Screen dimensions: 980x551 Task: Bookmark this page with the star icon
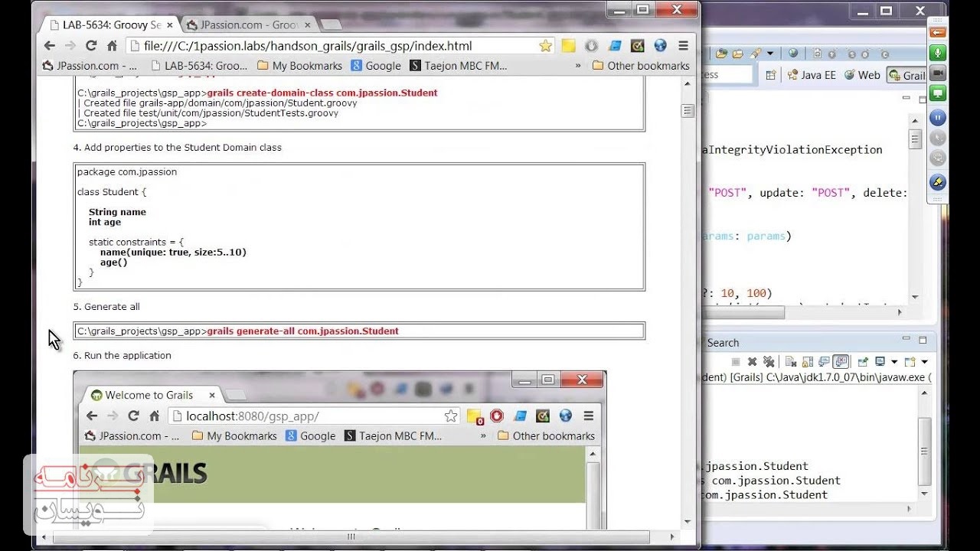point(545,46)
